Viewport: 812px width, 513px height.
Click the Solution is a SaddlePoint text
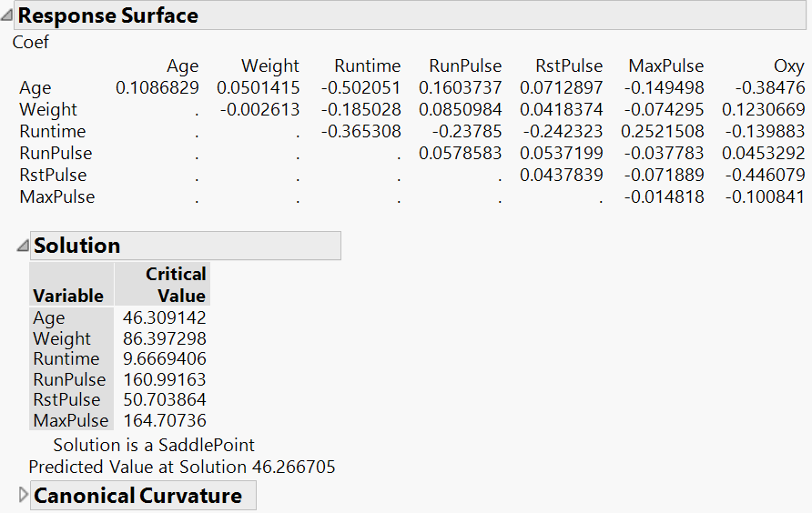[x=154, y=445]
